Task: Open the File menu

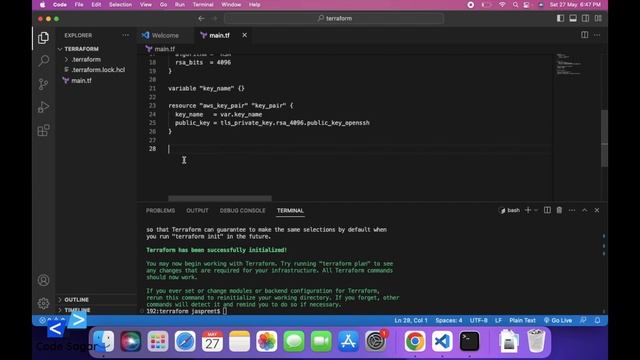Action: coord(79,4)
